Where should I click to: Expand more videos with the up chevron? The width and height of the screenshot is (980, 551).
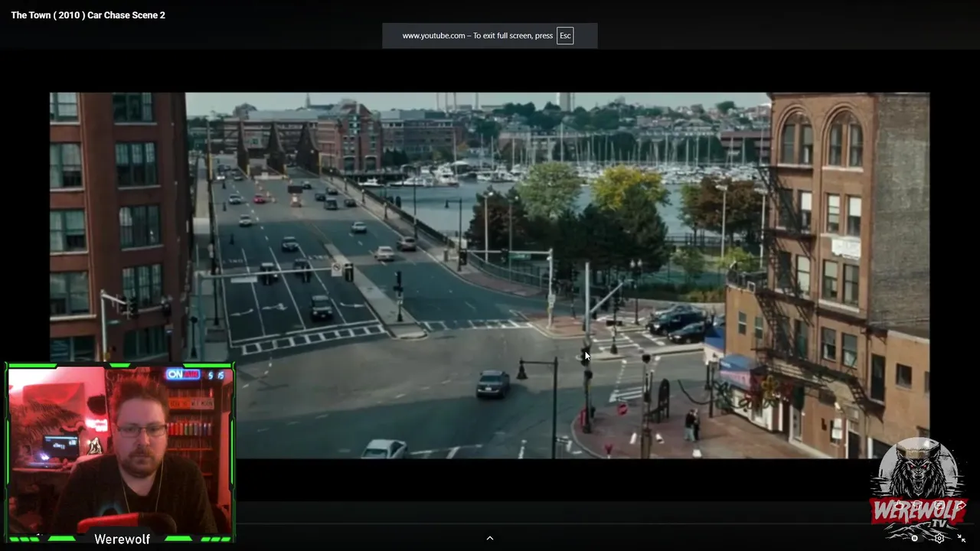[490, 538]
